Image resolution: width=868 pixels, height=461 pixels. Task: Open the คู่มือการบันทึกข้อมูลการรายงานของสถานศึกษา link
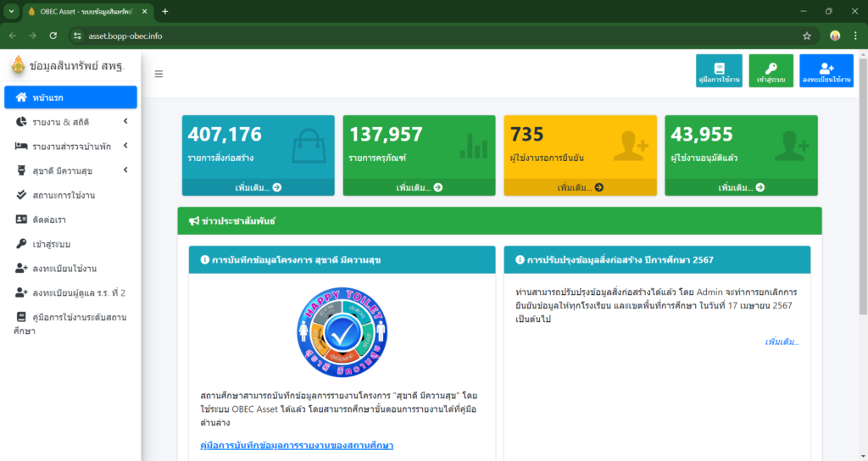[x=297, y=445]
